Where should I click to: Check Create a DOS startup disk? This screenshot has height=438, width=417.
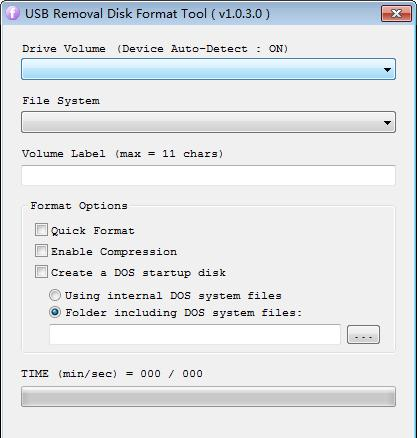41,272
